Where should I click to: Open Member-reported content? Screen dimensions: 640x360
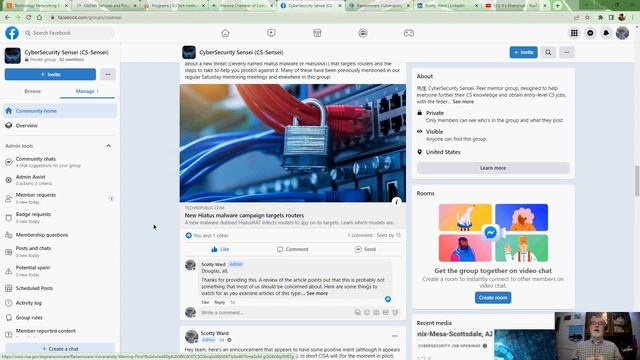(x=60, y=332)
